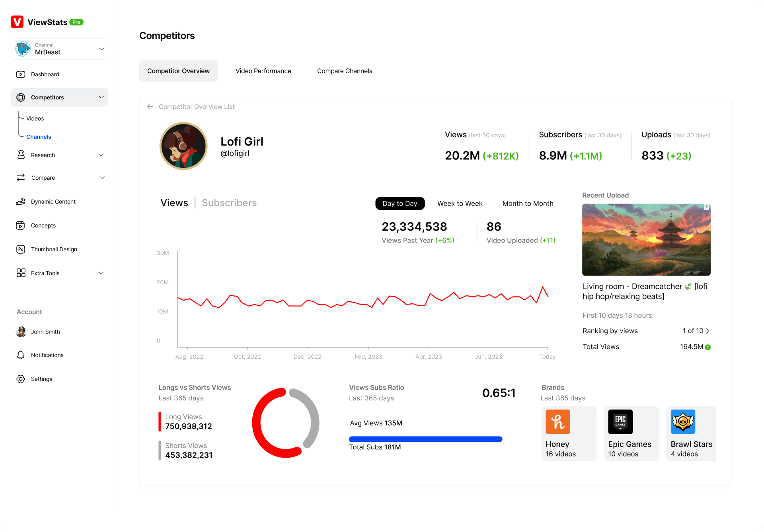Open the Compare Channels tab
This screenshot has height=532, width=764.
pyautogui.click(x=345, y=71)
